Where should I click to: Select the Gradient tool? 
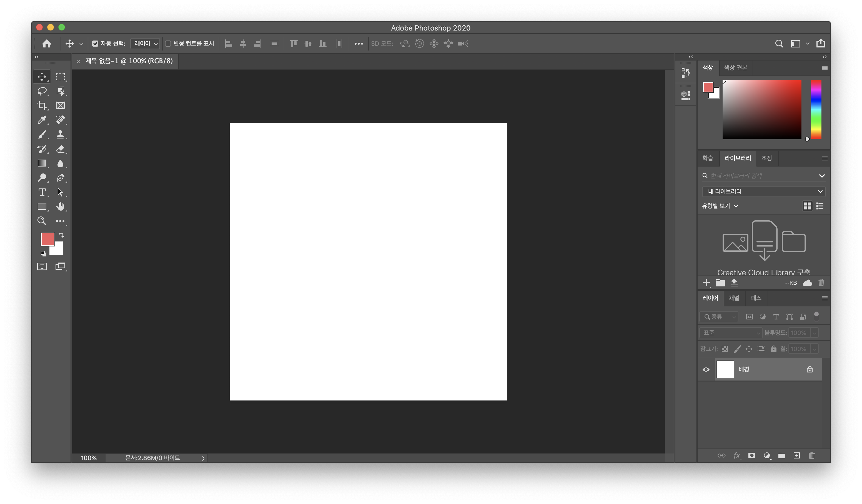(42, 163)
